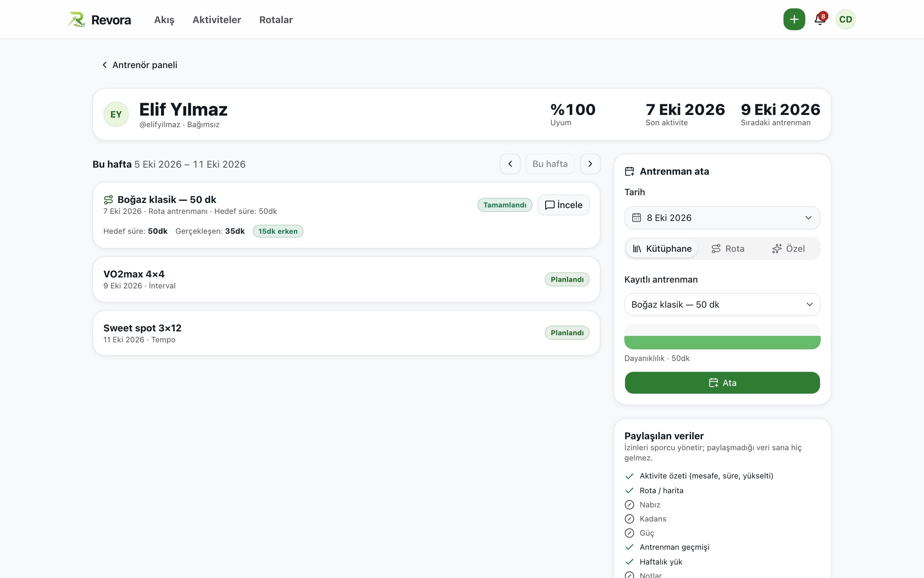Click the green plus add button

point(794,19)
